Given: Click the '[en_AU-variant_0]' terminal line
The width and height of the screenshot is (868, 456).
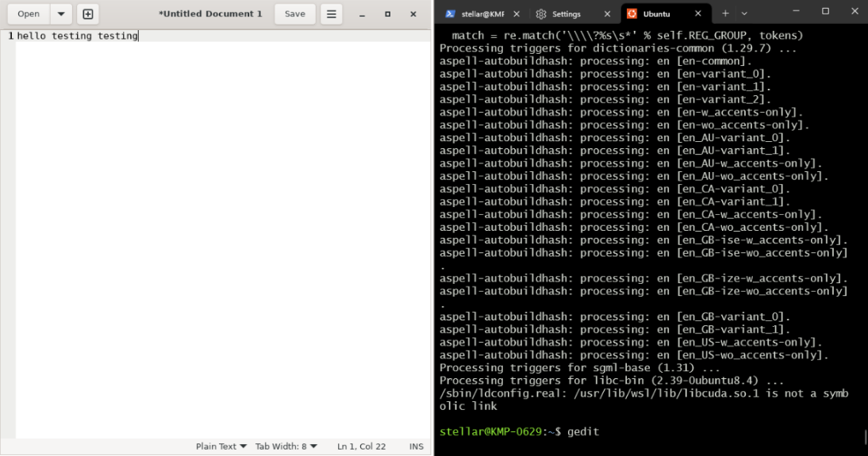Looking at the screenshot, I should pos(615,138).
